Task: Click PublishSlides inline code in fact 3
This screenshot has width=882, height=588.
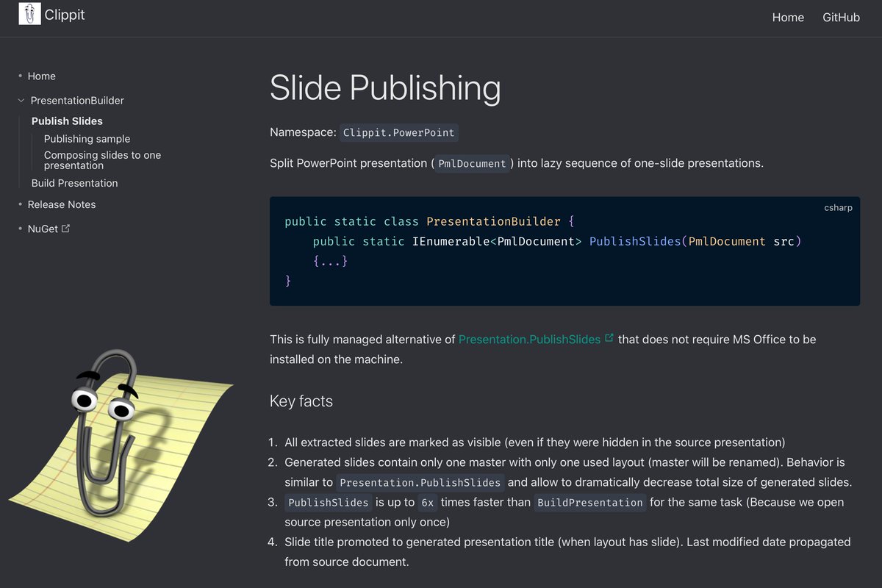Action: tap(329, 503)
